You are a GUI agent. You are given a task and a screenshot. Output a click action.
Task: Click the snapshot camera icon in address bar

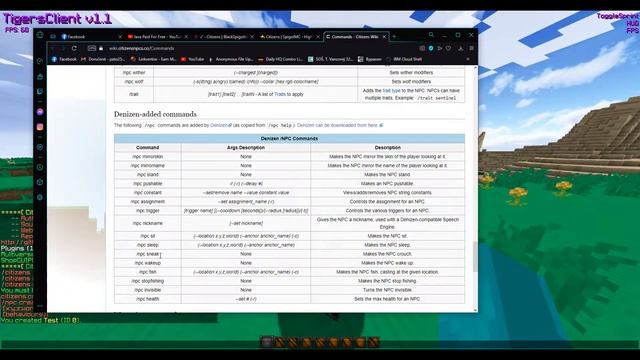pos(422,48)
